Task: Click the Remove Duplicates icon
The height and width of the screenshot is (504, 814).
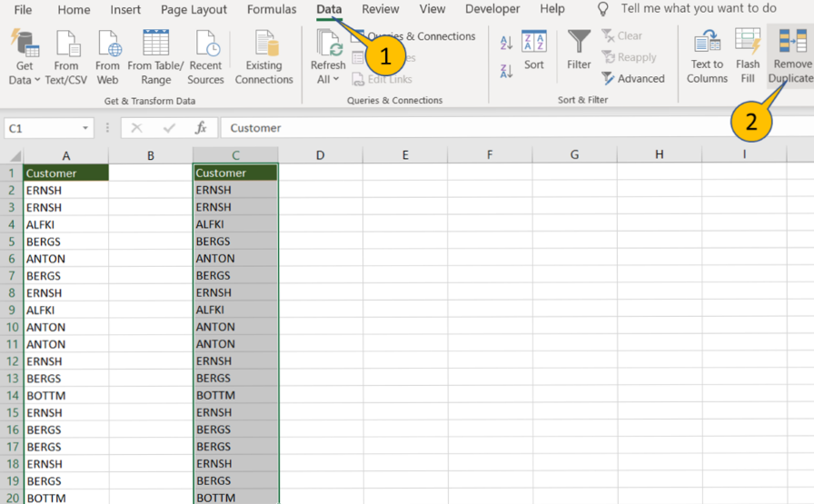Action: 791,56
